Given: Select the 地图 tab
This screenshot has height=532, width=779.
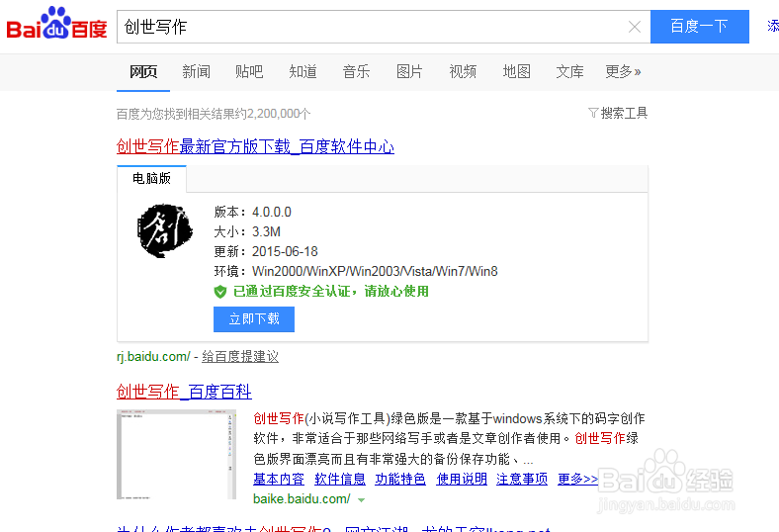Looking at the screenshot, I should [517, 72].
